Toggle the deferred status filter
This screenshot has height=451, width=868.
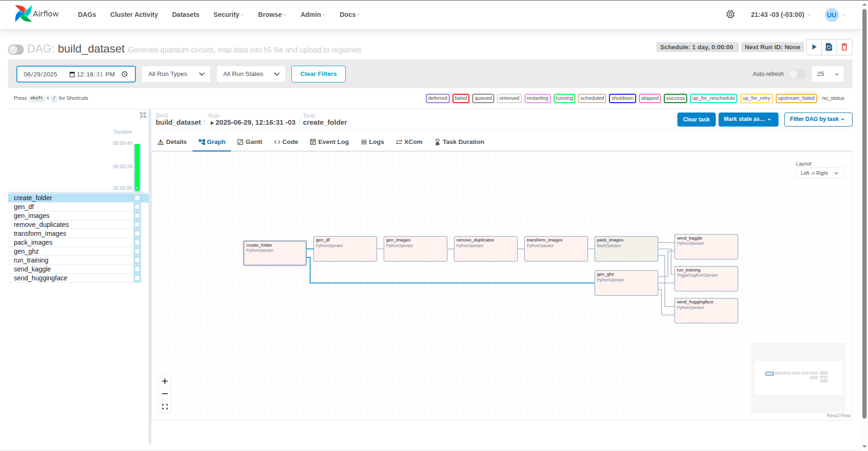[438, 98]
